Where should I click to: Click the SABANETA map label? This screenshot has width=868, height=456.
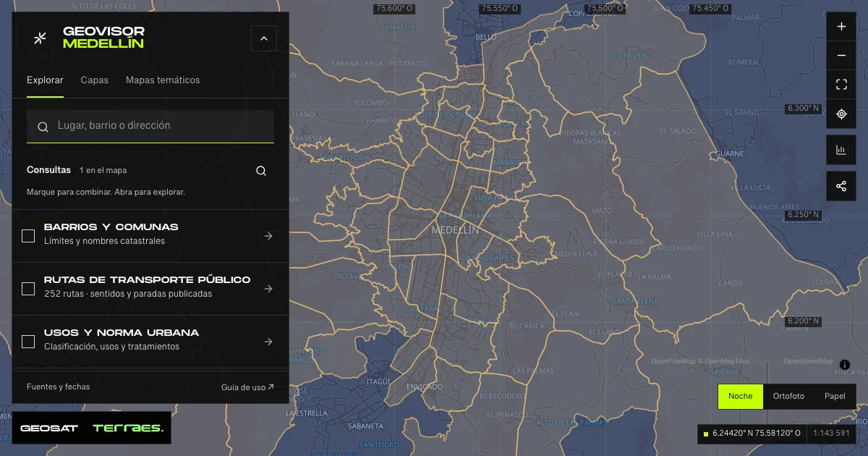(365, 427)
